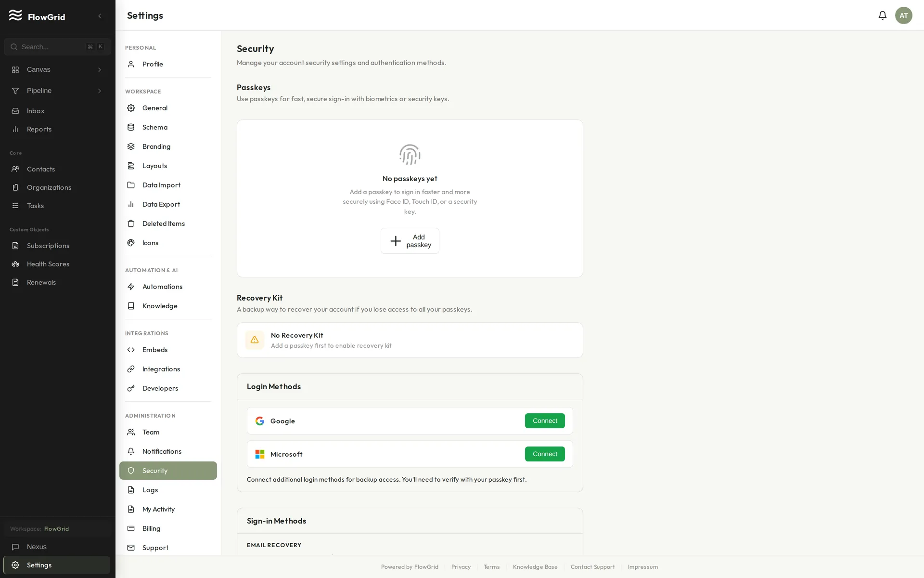Viewport: 924px width, 578px height.
Task: Select the Security settings item
Action: [168, 471]
